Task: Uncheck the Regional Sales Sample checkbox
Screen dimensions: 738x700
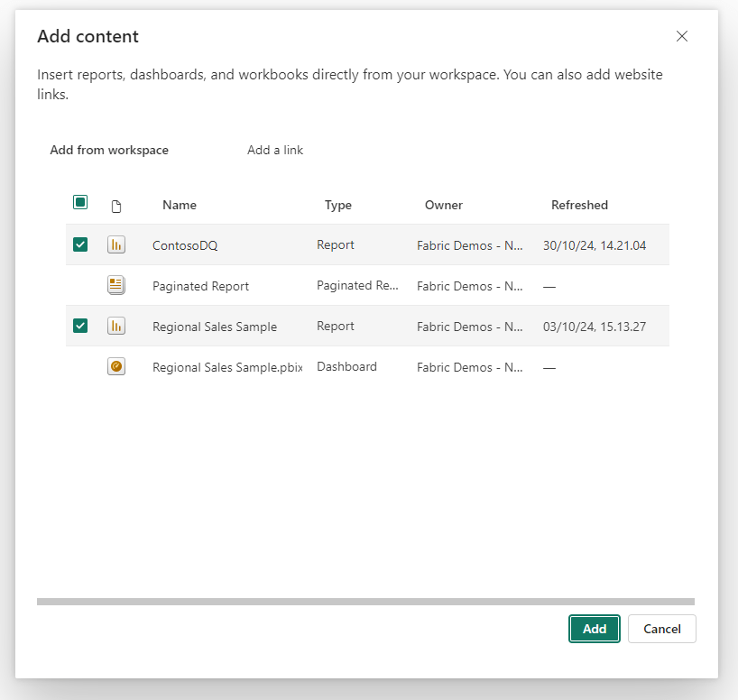Action: coord(80,326)
